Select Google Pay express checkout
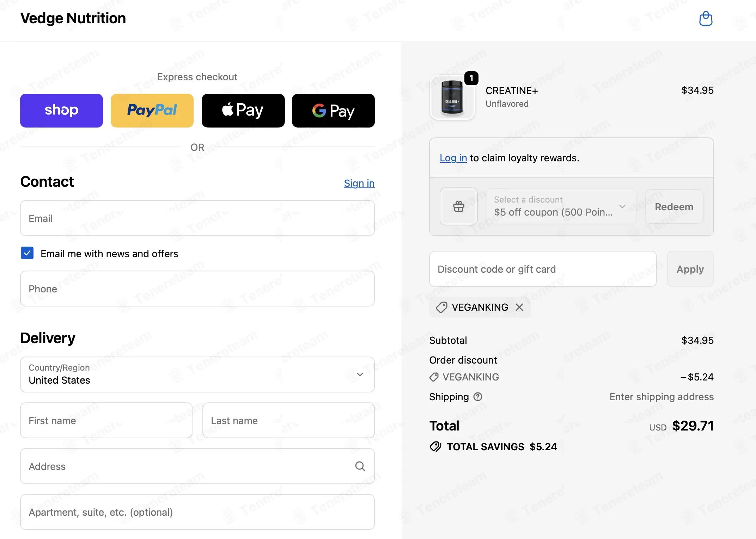756x539 pixels. 333,110
